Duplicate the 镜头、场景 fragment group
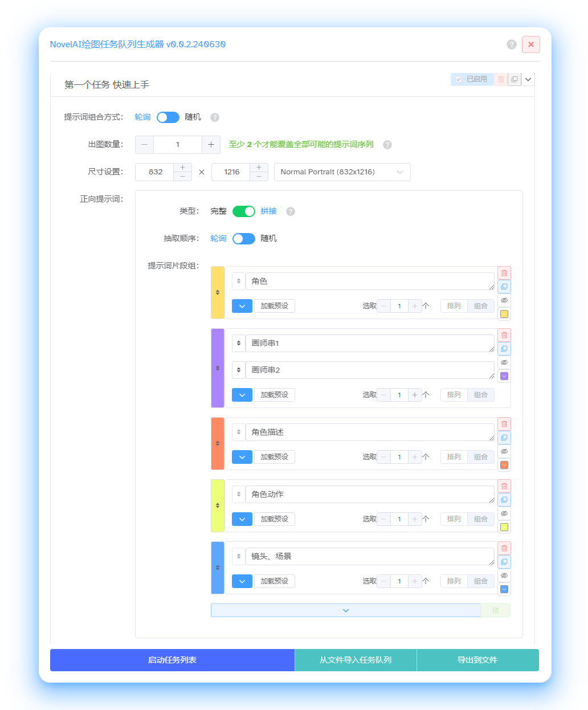The height and width of the screenshot is (710, 588). [x=504, y=562]
